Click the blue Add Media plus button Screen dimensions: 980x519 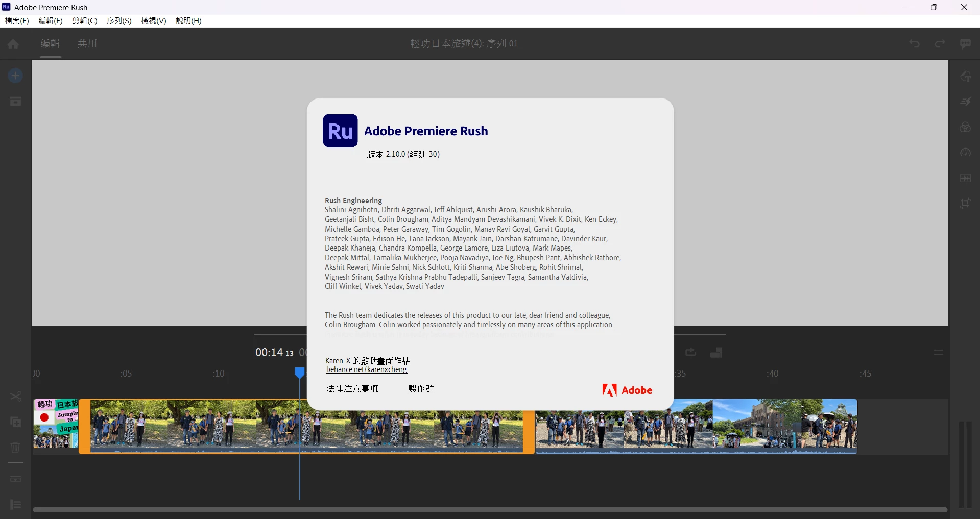[15, 76]
